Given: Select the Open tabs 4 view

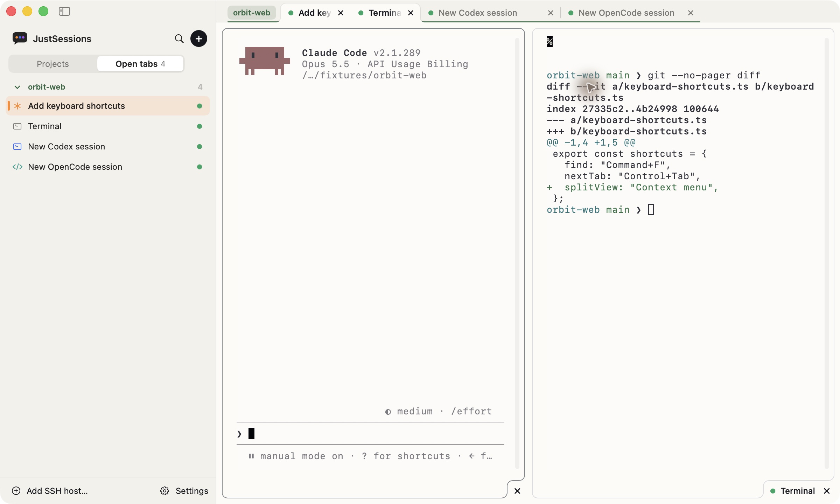Looking at the screenshot, I should [x=140, y=64].
